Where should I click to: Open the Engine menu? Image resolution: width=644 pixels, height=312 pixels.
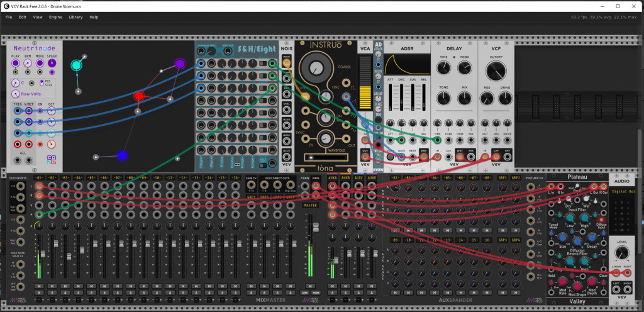point(55,17)
